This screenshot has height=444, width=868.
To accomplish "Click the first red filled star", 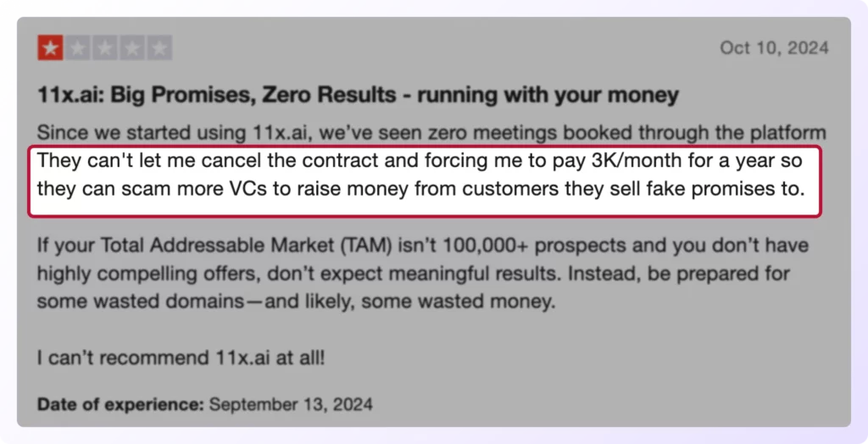I will pyautogui.click(x=50, y=48).
